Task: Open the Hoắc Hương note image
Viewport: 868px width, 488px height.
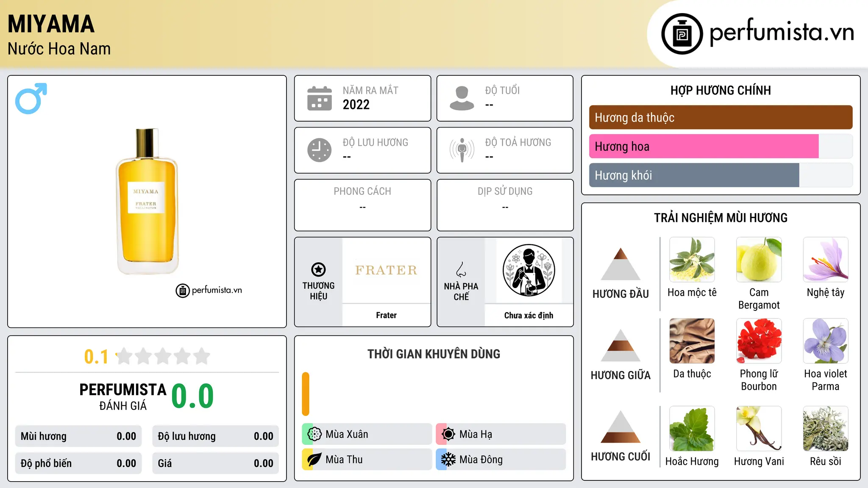Action: 692,429
